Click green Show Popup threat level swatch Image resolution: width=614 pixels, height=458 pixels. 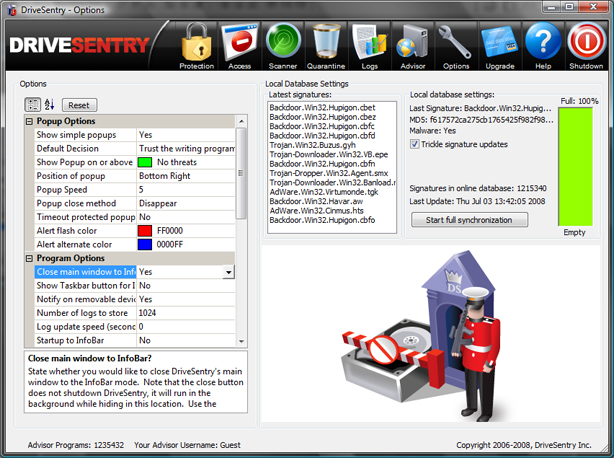[144, 162]
